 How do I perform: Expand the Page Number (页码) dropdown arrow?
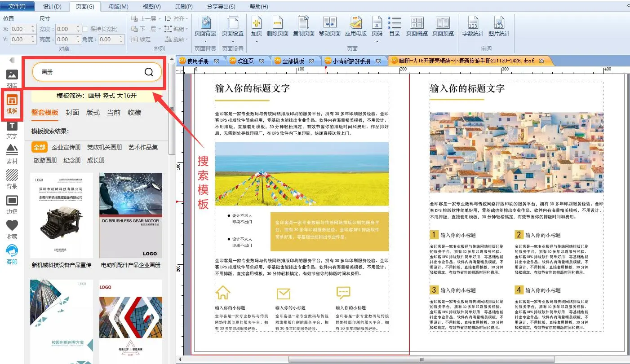tap(377, 41)
